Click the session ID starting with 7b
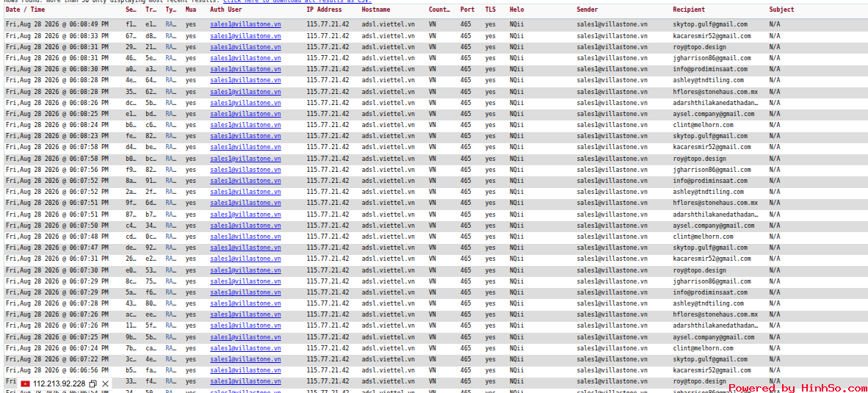Viewport: 868px width, 393px height. (x=131, y=348)
